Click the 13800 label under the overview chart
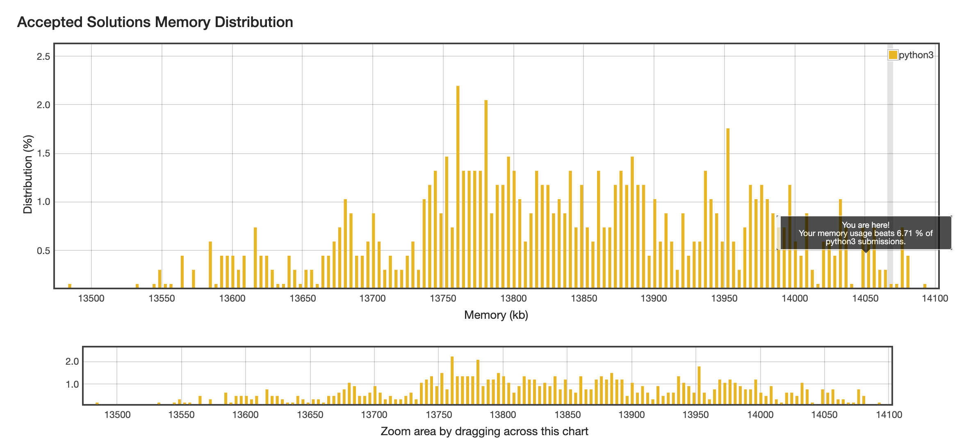The width and height of the screenshot is (980, 445). 503,414
